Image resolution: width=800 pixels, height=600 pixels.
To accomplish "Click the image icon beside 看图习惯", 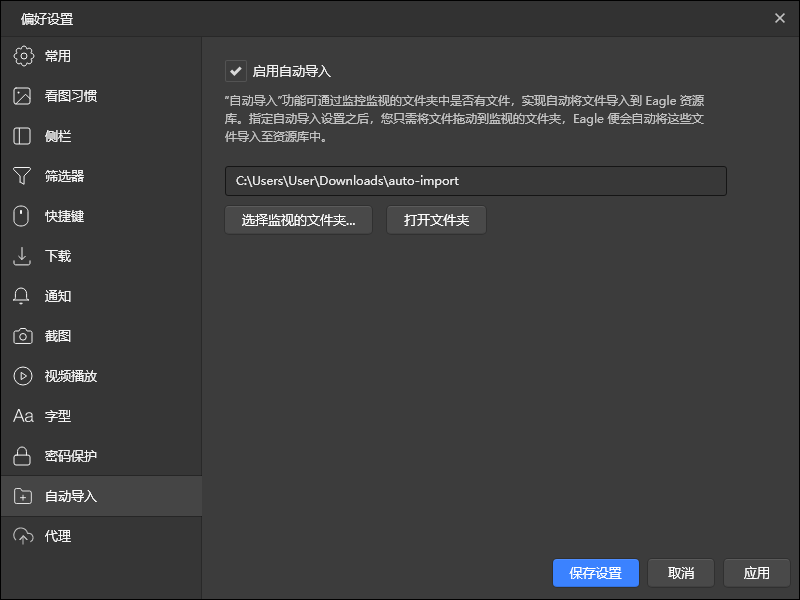I will pyautogui.click(x=22, y=96).
